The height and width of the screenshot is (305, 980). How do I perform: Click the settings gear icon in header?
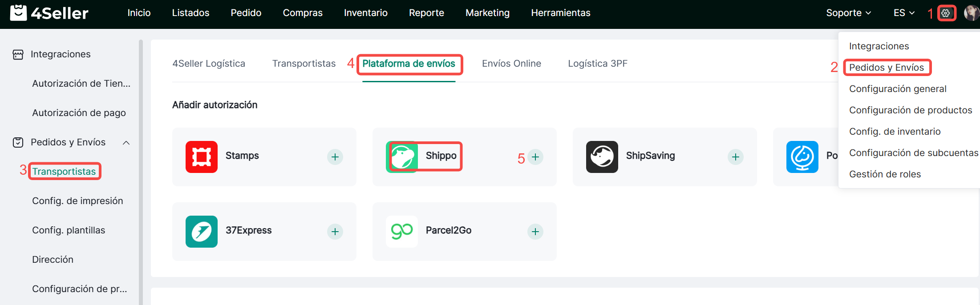(946, 13)
